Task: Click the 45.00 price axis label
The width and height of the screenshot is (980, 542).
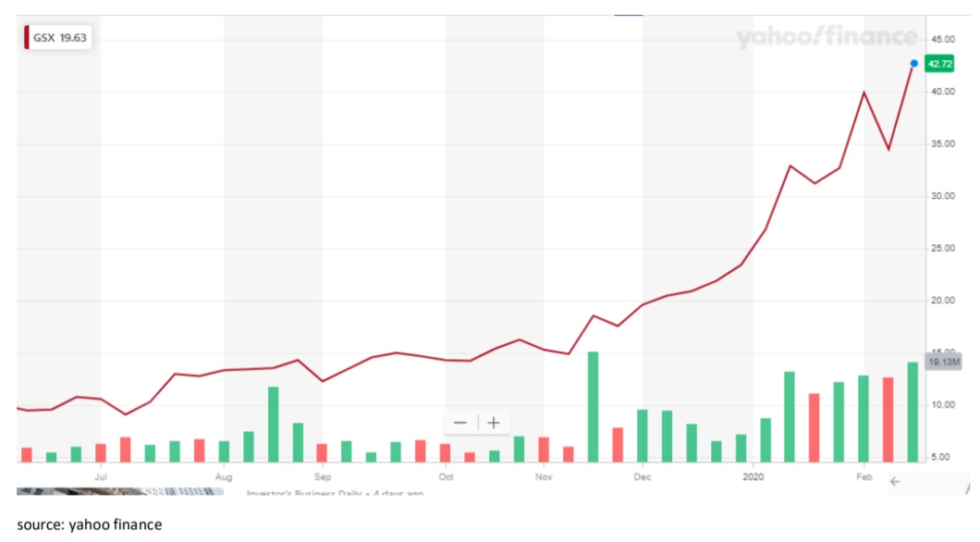Action: click(x=943, y=39)
